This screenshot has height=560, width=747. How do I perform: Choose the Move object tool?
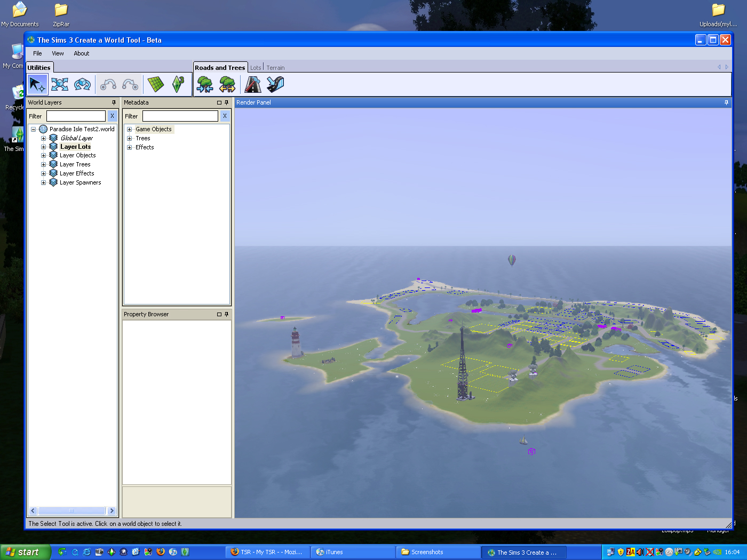point(60,84)
